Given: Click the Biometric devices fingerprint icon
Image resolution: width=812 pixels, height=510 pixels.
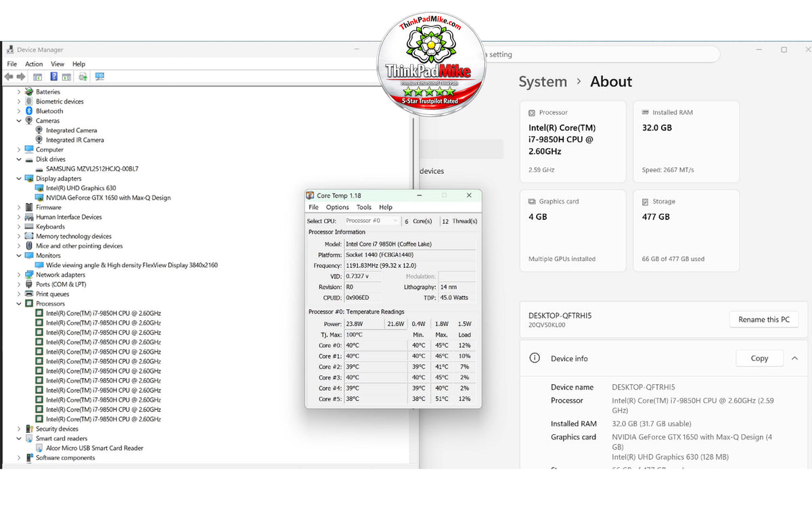Looking at the screenshot, I should [x=30, y=101].
